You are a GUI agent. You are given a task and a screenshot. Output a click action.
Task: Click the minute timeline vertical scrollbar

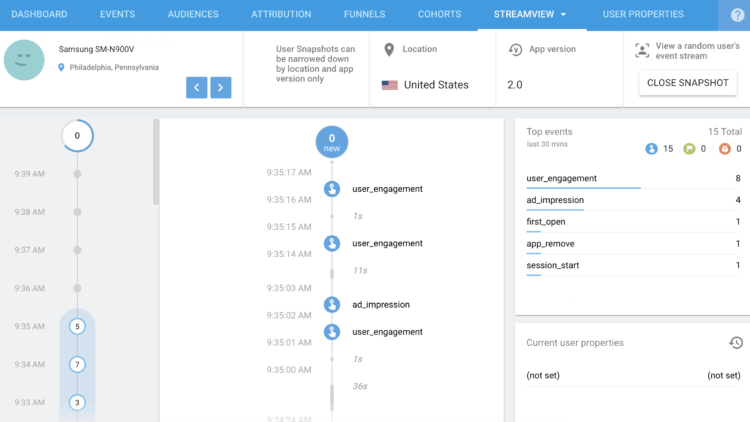click(156, 162)
